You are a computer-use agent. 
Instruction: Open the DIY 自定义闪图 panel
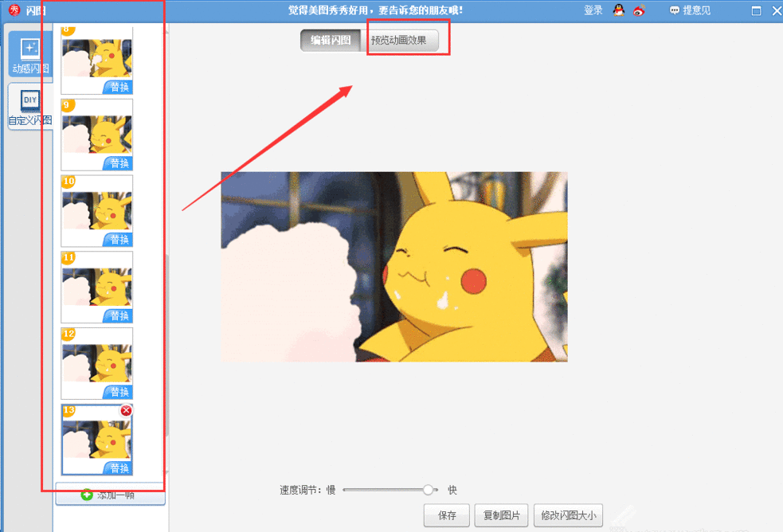[x=29, y=104]
